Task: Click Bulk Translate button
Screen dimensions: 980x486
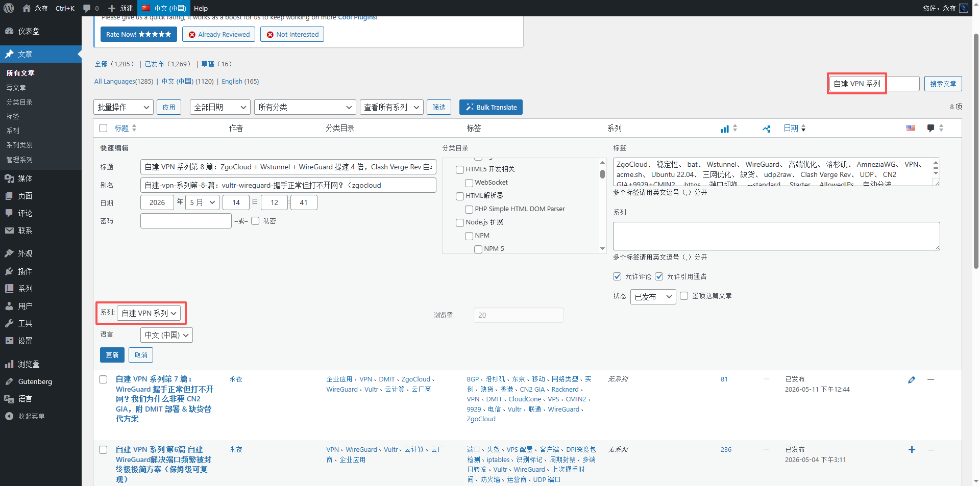Action: [x=491, y=107]
